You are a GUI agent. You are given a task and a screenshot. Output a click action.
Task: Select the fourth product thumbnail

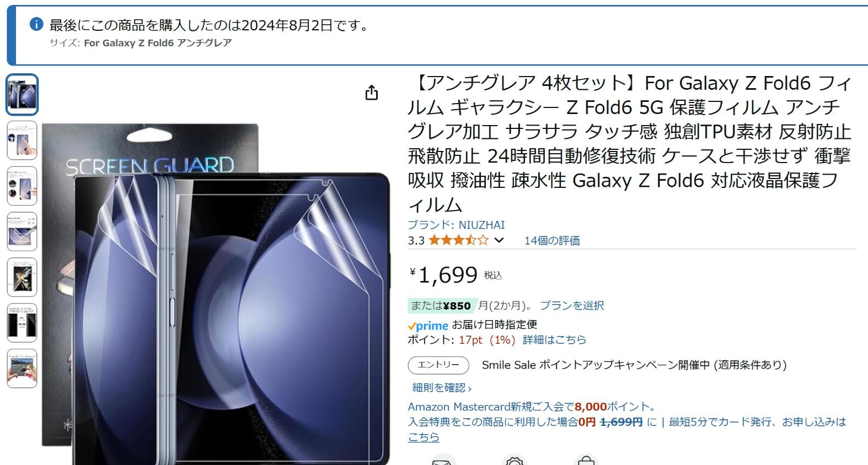click(x=22, y=231)
